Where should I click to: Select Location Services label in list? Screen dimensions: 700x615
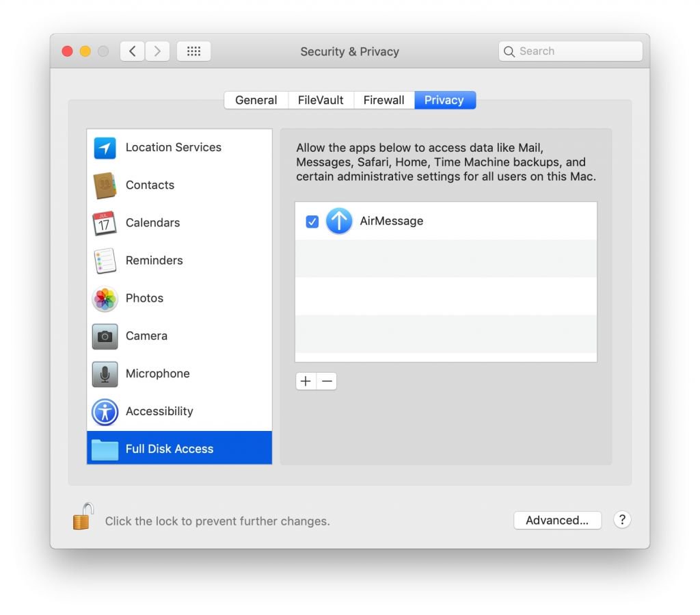click(173, 147)
